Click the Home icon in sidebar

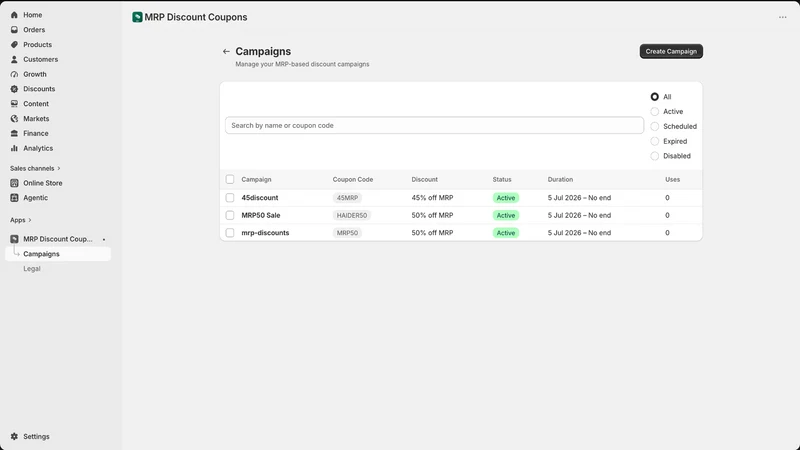point(14,15)
